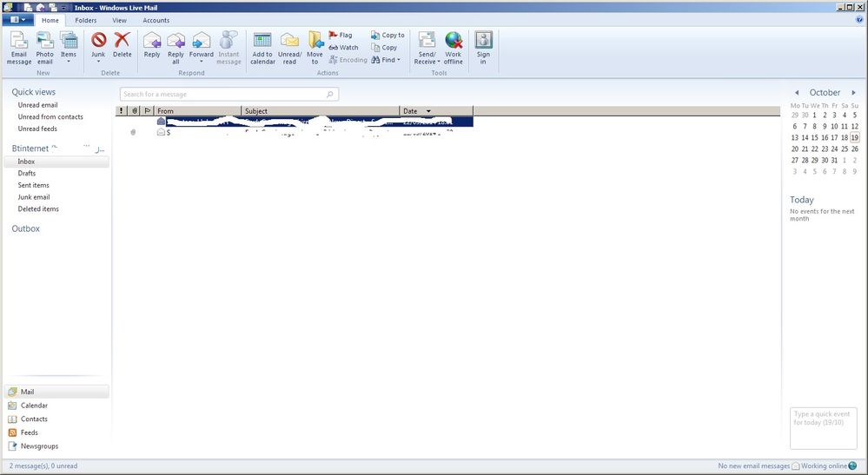Switch to the View tab
868x475 pixels.
(x=120, y=21)
